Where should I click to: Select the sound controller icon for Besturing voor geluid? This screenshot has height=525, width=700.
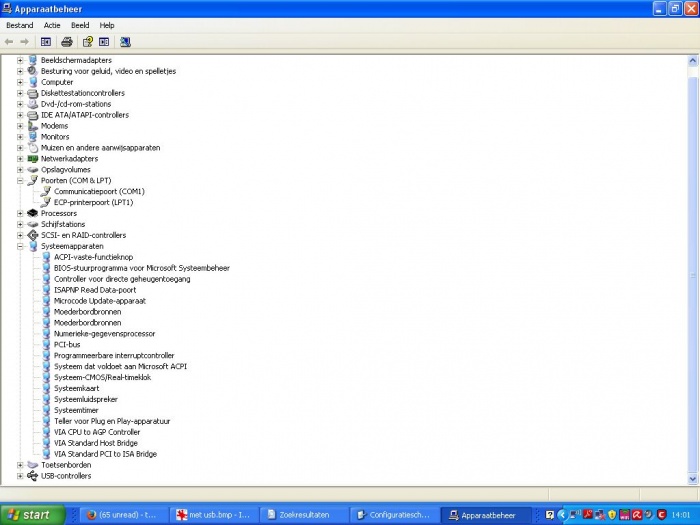point(33,71)
